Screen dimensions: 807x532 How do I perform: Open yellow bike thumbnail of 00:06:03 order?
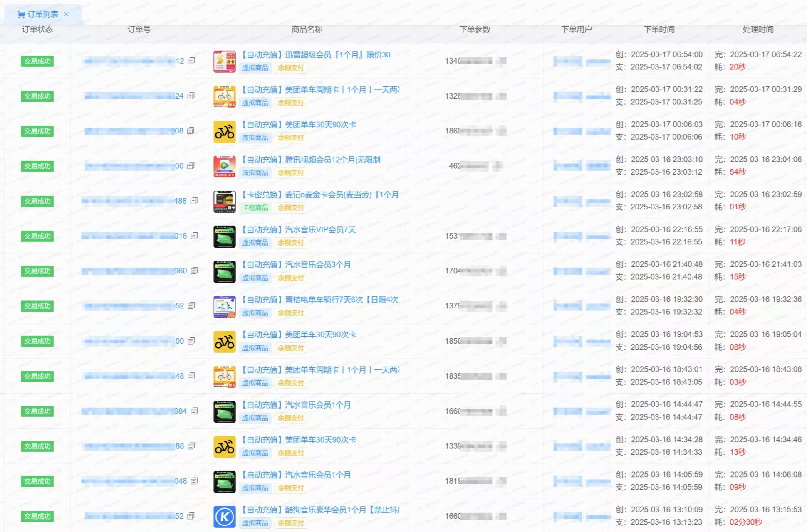225,131
